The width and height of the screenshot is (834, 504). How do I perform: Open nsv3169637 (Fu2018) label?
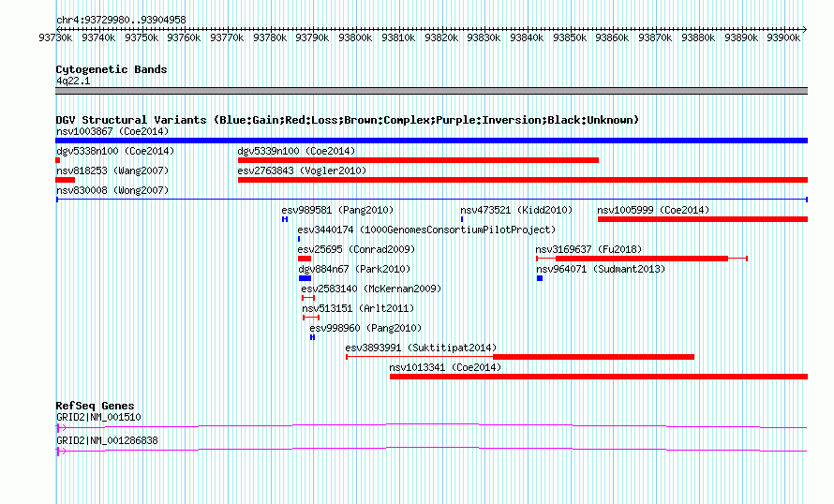pyautogui.click(x=588, y=249)
